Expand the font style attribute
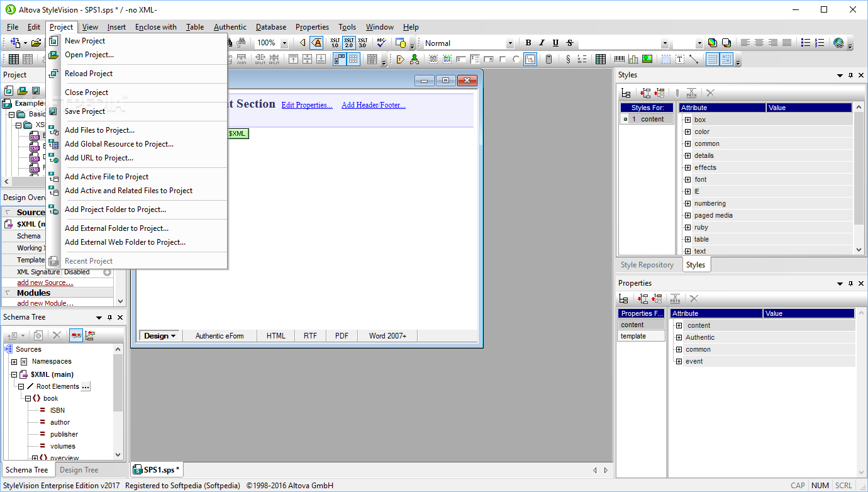Image resolution: width=868 pixels, height=492 pixels. [x=688, y=179]
